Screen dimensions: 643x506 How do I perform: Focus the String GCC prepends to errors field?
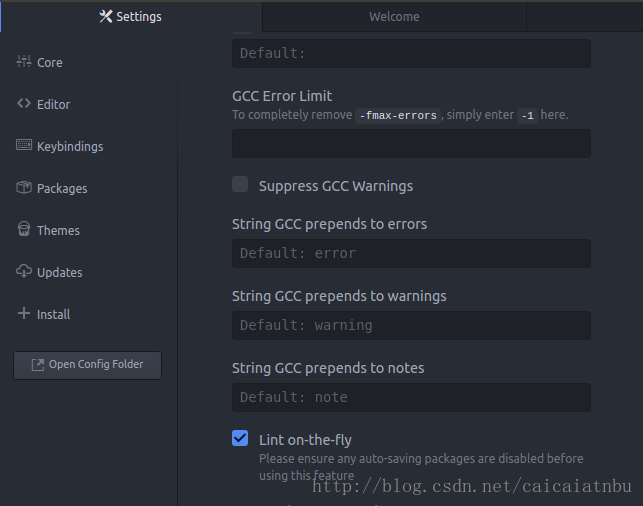(411, 253)
